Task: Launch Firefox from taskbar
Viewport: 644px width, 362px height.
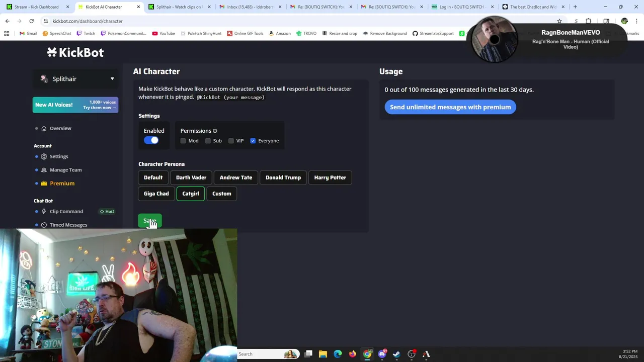Action: [353, 354]
